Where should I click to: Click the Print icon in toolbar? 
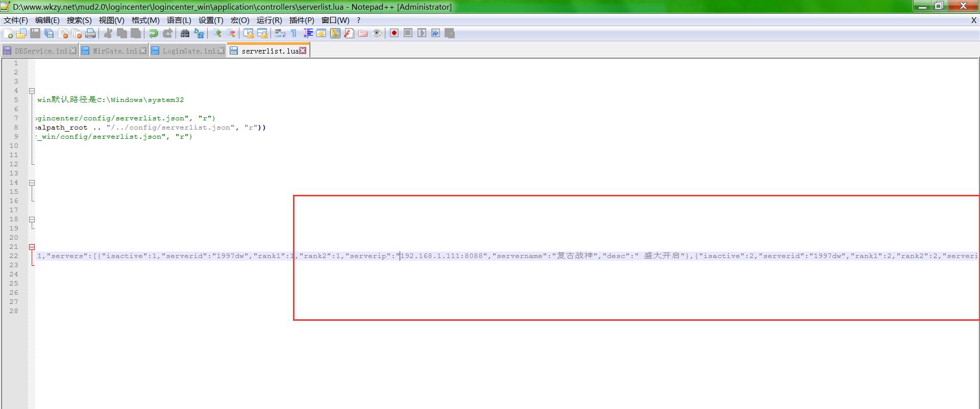[90, 34]
